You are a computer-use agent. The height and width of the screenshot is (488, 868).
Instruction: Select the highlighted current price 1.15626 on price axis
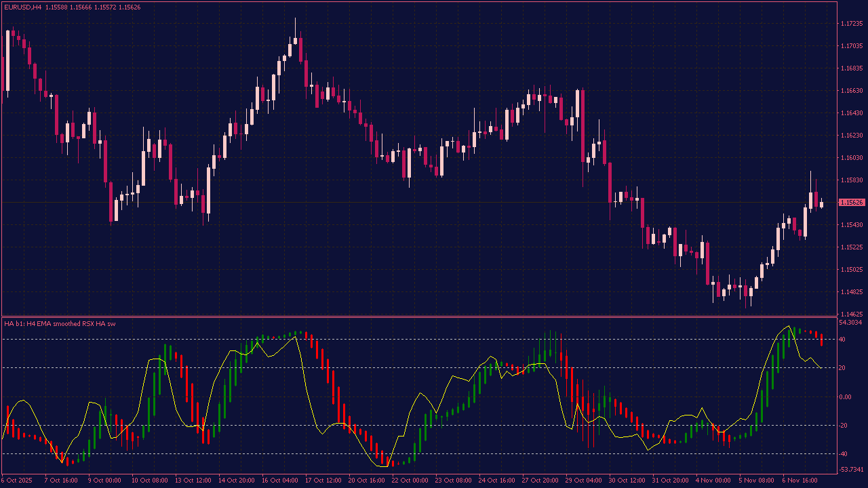click(x=850, y=201)
